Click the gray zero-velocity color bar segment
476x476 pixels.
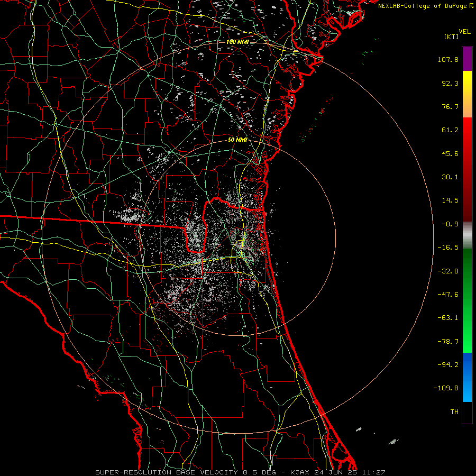(467, 235)
